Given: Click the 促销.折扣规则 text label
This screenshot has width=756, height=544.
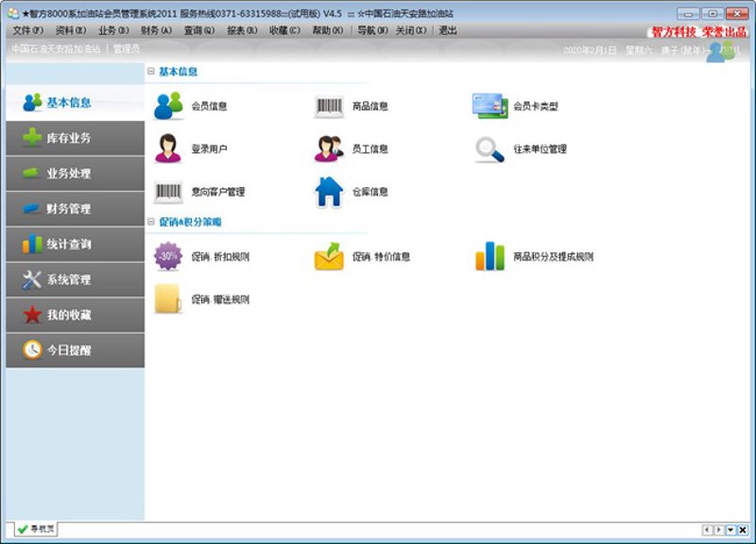Looking at the screenshot, I should (x=220, y=256).
